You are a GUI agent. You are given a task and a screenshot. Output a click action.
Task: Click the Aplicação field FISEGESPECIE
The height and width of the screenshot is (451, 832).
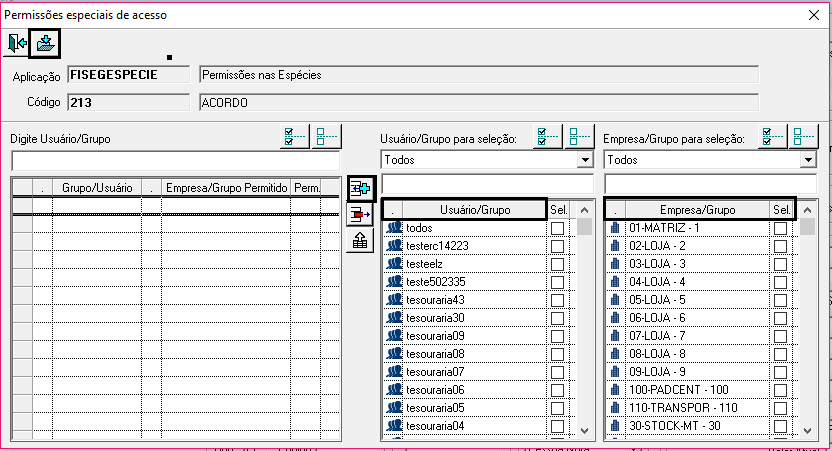click(128, 75)
